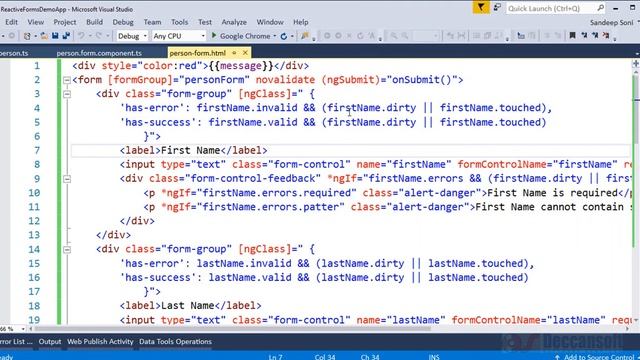Click the magnifier search icon in Quick Launch

coord(600,8)
